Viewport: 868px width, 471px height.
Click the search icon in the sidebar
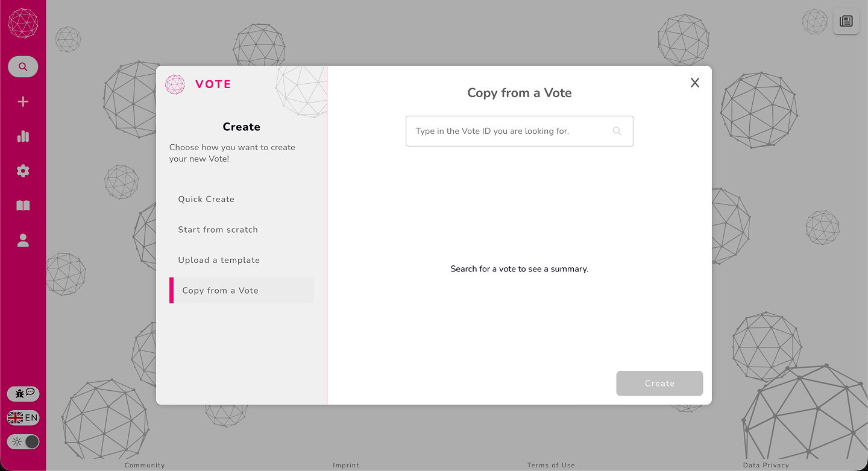pyautogui.click(x=23, y=67)
